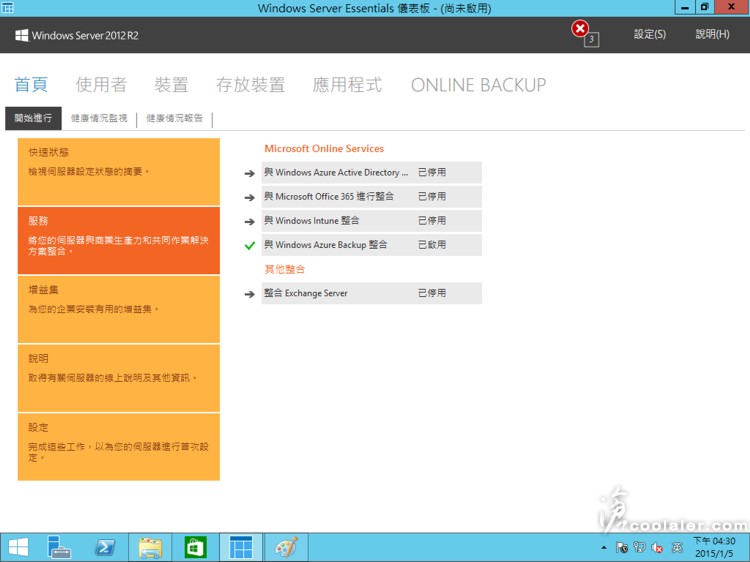Open the 增益集 panel
The height and width of the screenshot is (562, 750).
(119, 309)
